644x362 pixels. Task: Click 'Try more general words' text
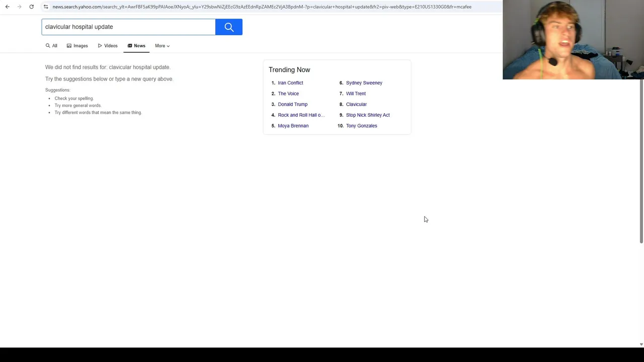pyautogui.click(x=78, y=106)
